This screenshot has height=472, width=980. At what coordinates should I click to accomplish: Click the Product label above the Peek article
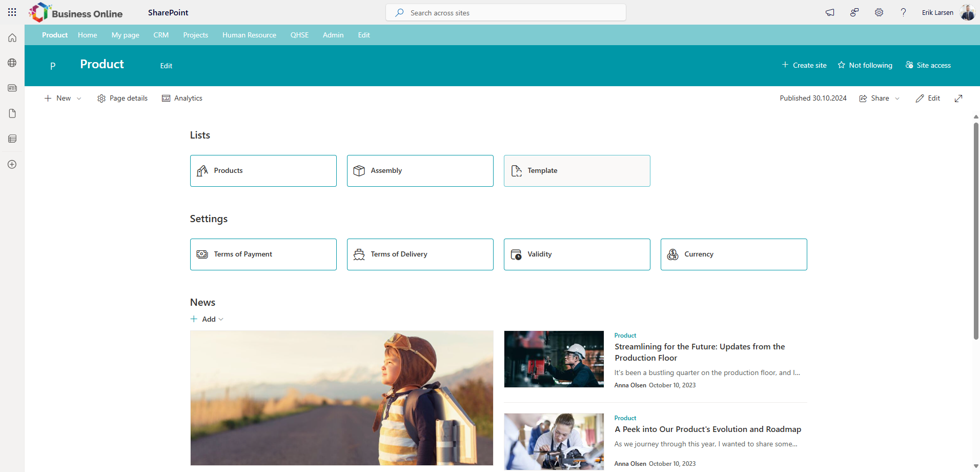click(625, 418)
